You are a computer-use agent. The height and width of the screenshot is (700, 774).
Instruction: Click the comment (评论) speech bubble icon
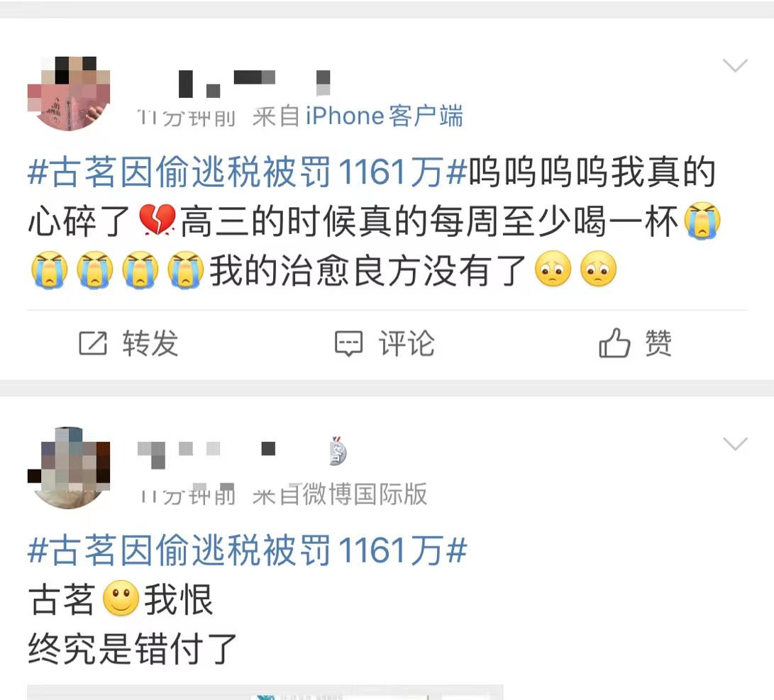point(348,343)
